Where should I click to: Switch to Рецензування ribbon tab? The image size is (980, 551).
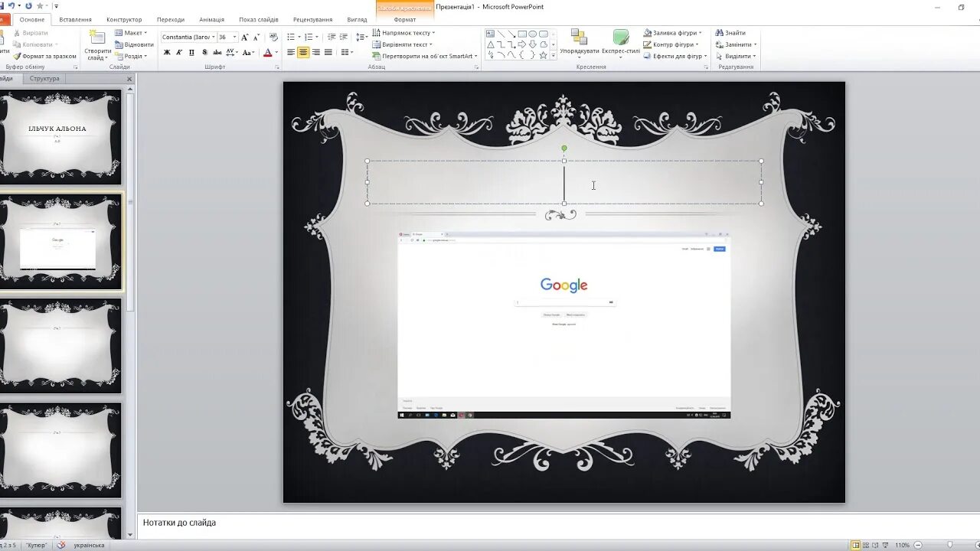coord(312,19)
